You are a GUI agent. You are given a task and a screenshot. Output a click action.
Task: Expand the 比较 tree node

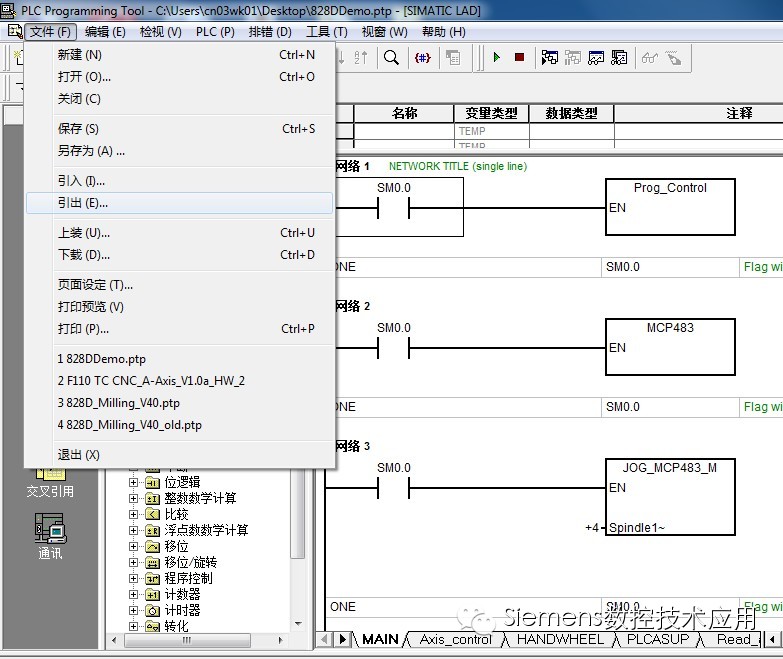click(x=133, y=514)
